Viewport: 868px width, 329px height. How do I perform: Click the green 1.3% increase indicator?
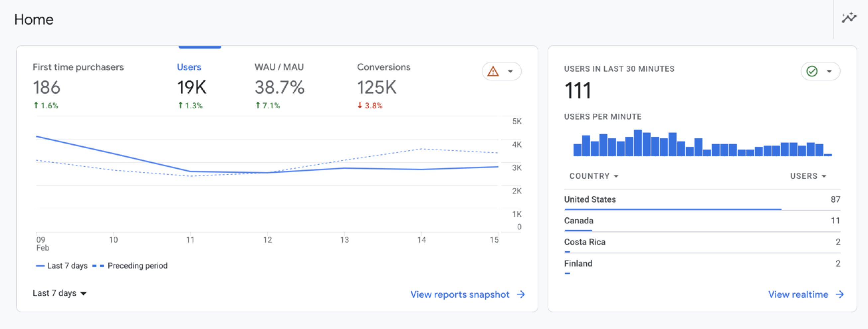tap(190, 105)
